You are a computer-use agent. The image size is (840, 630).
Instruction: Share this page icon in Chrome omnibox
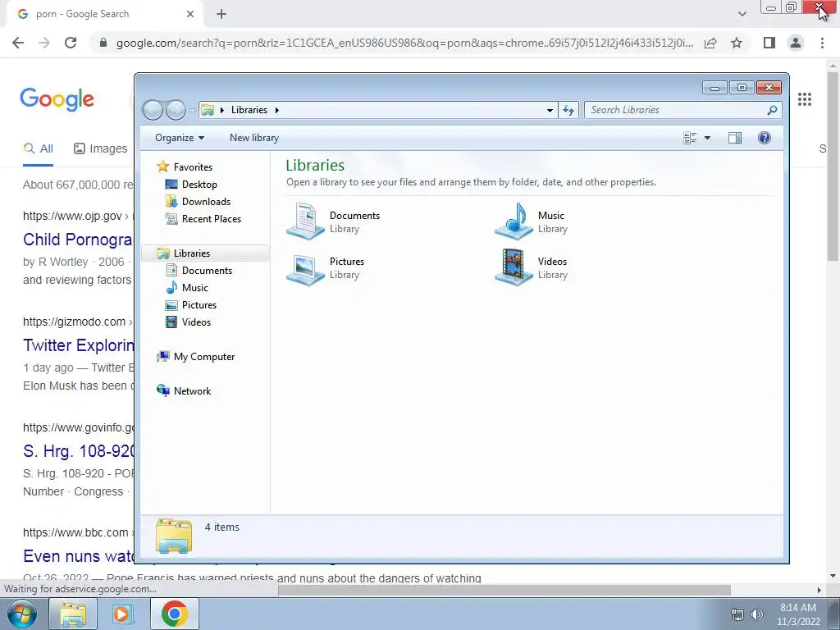click(x=710, y=43)
